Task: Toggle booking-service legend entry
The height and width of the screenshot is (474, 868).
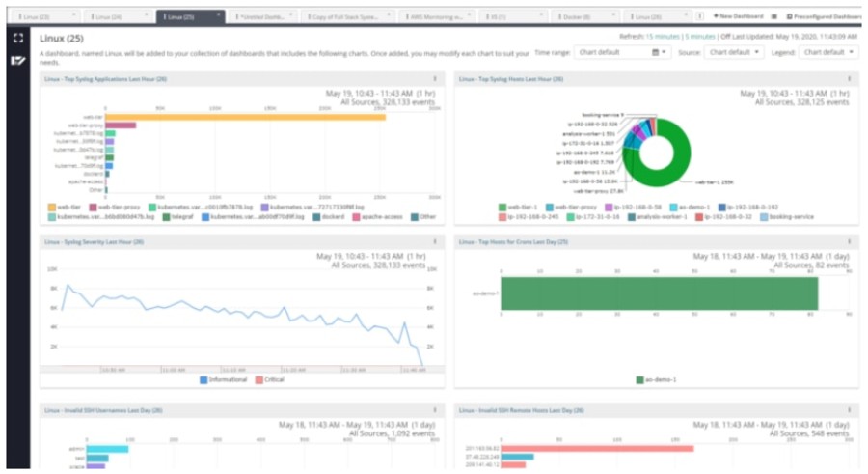Action: (787, 217)
